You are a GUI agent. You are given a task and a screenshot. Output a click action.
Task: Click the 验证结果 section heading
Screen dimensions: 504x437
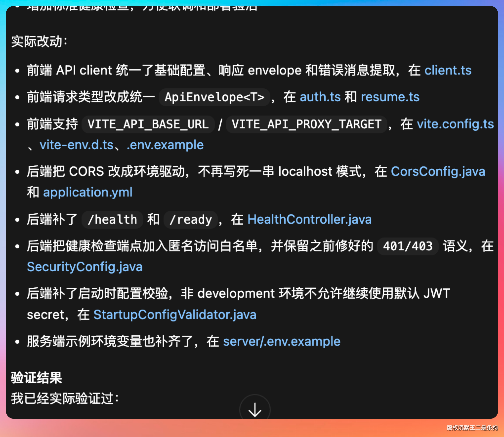pyautogui.click(x=37, y=378)
